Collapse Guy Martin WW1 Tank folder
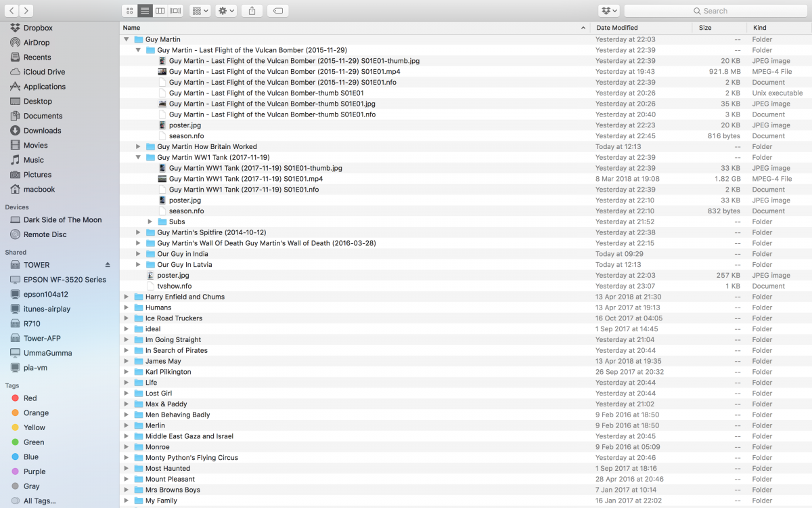The height and width of the screenshot is (508, 812). point(138,157)
